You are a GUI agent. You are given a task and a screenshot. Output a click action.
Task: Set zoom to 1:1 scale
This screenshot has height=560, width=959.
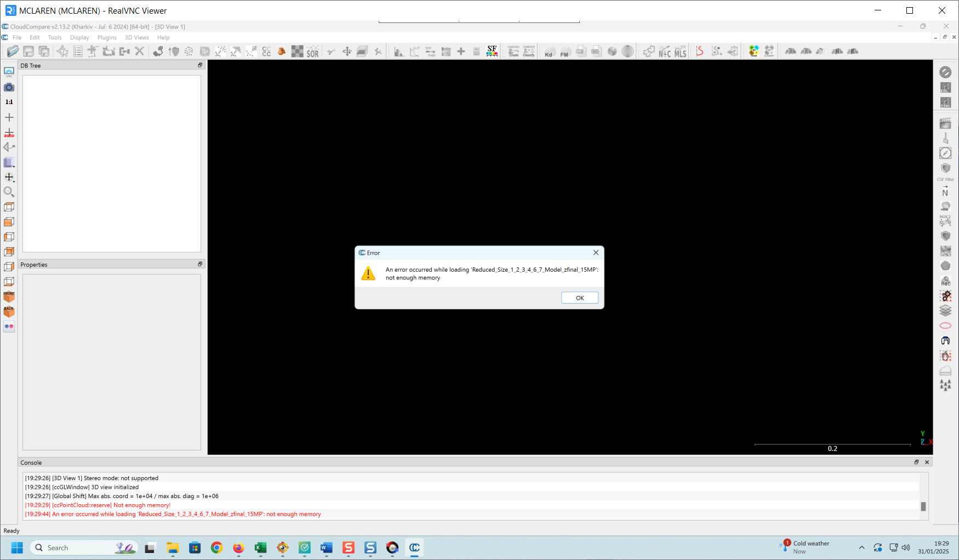(x=9, y=102)
